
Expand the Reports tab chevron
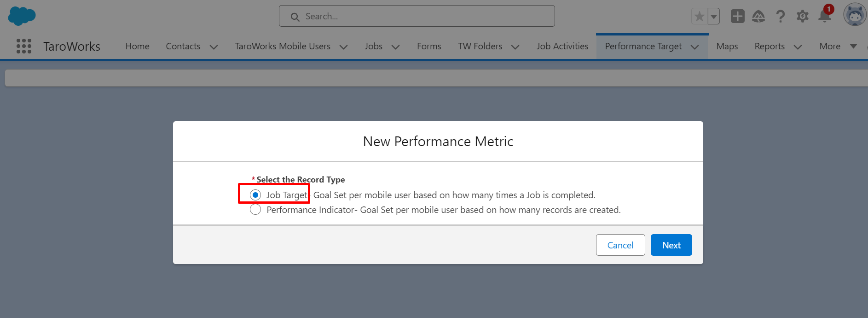tap(798, 47)
